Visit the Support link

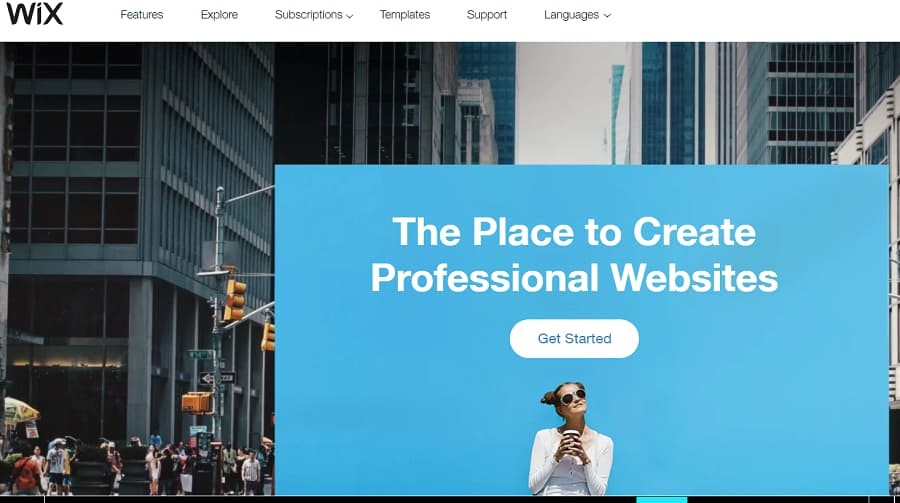pos(487,15)
